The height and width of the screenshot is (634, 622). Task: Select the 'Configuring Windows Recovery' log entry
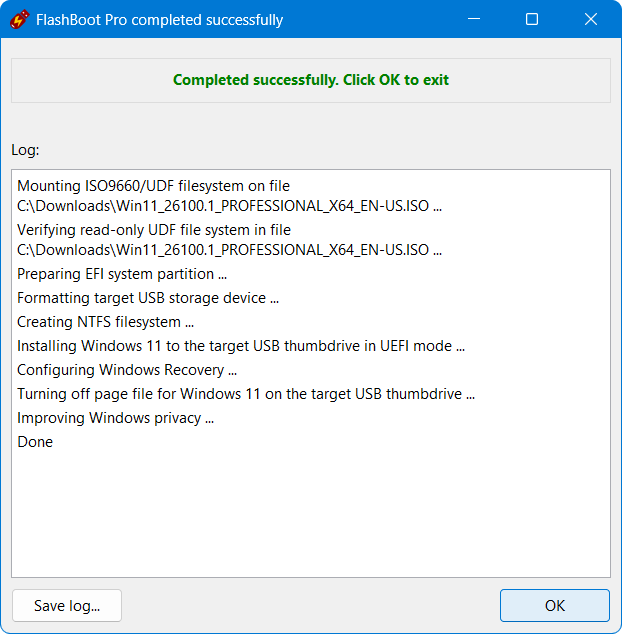click(x=127, y=370)
